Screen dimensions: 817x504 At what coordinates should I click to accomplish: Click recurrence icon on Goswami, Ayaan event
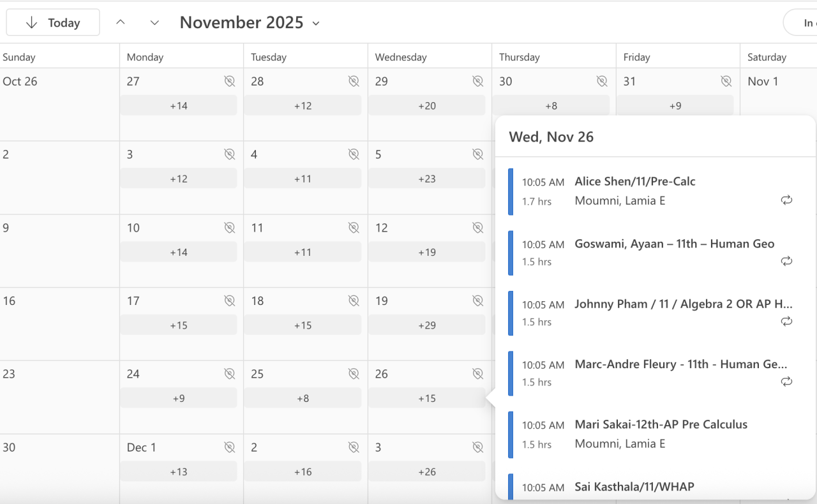[x=786, y=261]
